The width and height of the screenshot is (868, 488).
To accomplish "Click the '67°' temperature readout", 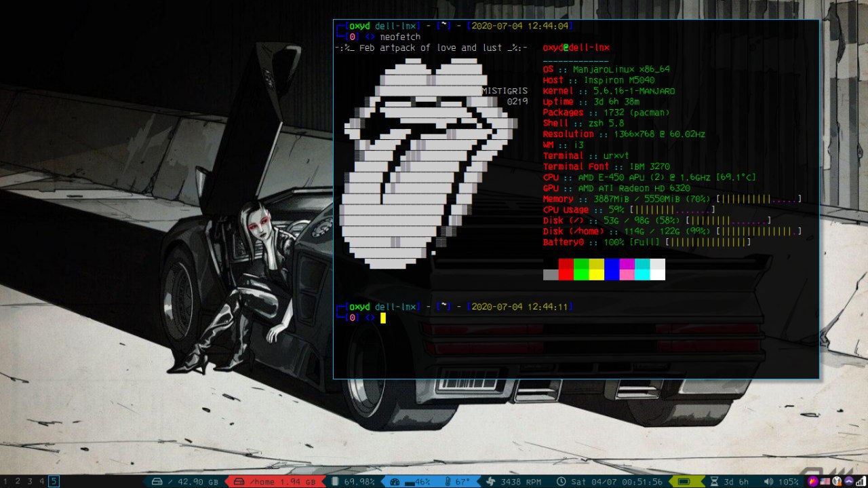I will tap(462, 481).
